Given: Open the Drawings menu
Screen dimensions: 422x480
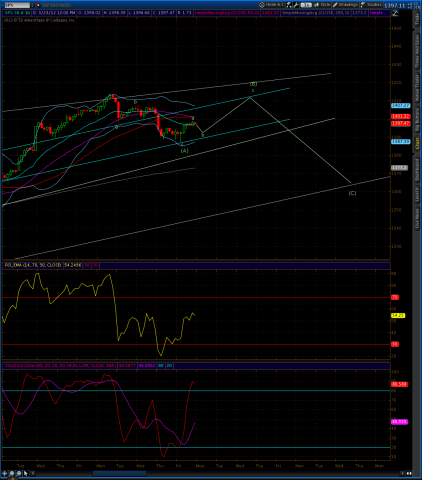Looking at the screenshot, I should [345, 5].
